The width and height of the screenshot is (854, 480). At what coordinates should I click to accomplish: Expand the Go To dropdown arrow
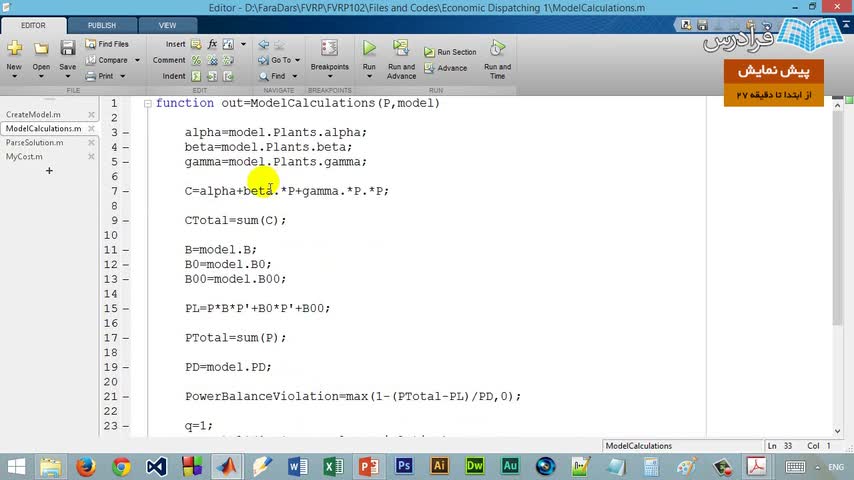[297, 60]
